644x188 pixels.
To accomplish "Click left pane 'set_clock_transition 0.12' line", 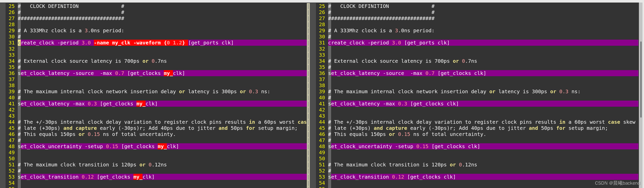I will (86, 177).
